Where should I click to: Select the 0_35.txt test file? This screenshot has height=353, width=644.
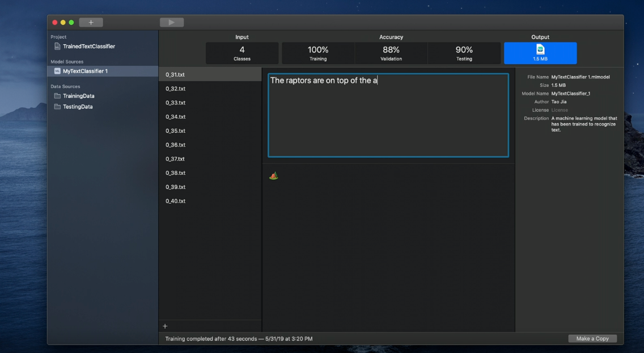tap(176, 131)
